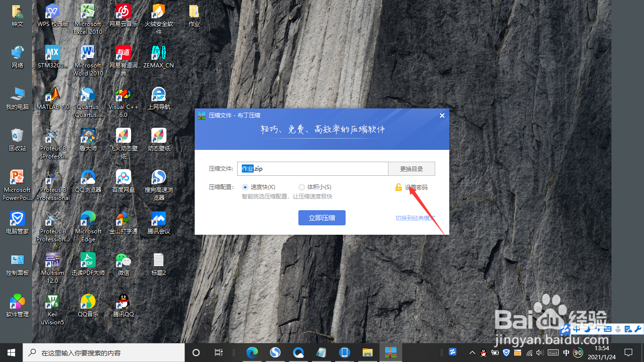The width and height of the screenshot is (644, 362).
Task: Open WPS 校园版 desktop icon
Action: pyautogui.click(x=53, y=15)
